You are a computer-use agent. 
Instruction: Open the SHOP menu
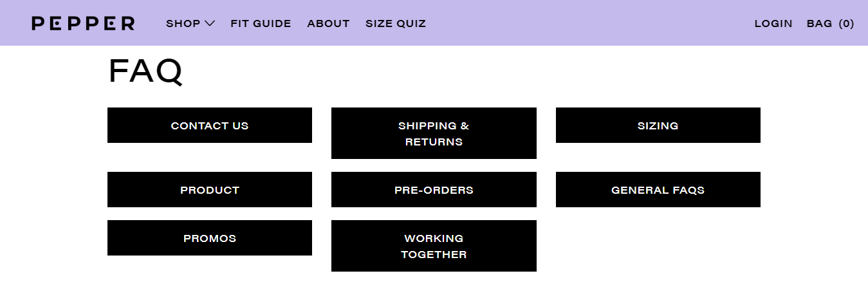(190, 24)
